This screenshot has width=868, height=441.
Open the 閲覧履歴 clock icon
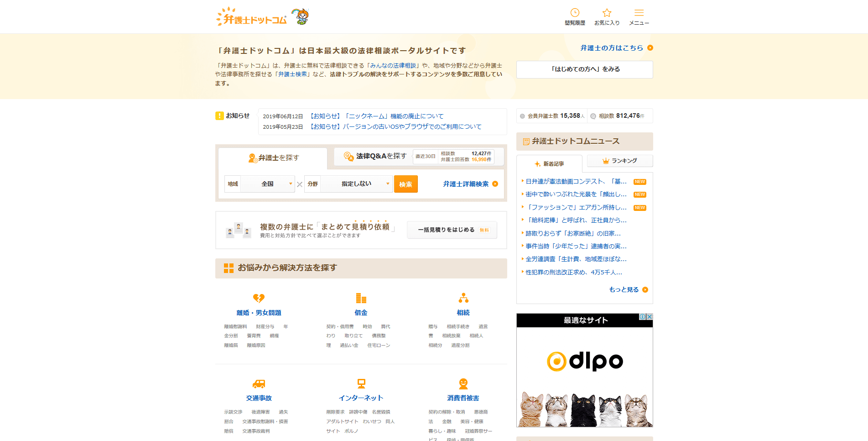575,13
